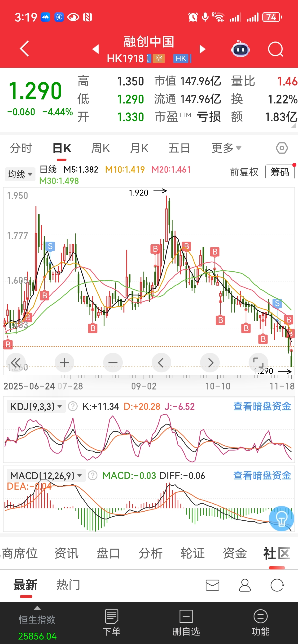
Task: Switch to 周K chart tab
Action: (x=101, y=148)
